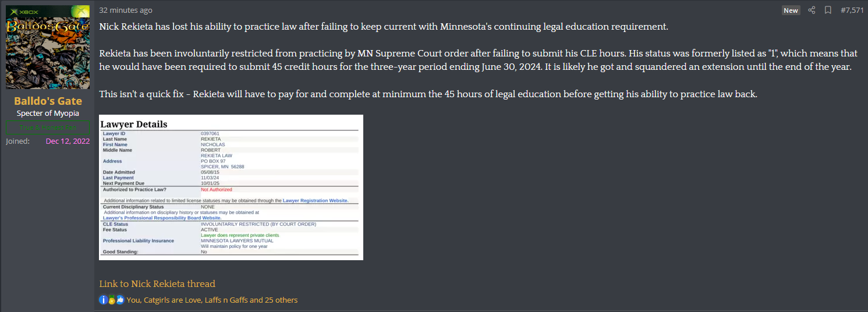Open post permalink #7,571
Screen dimensions: 868x312
(852, 10)
